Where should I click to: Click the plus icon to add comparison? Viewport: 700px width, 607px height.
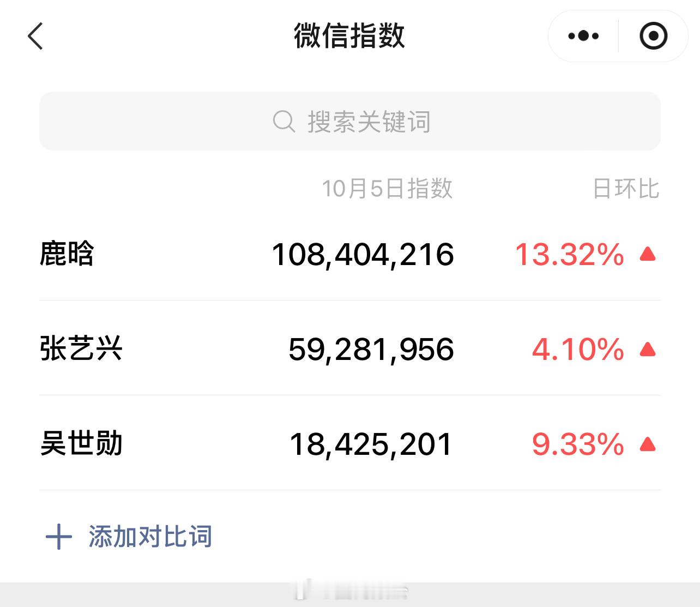point(59,537)
